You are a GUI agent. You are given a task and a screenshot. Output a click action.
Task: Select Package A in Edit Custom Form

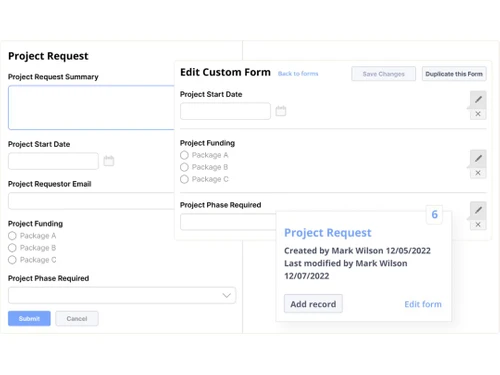coord(184,155)
